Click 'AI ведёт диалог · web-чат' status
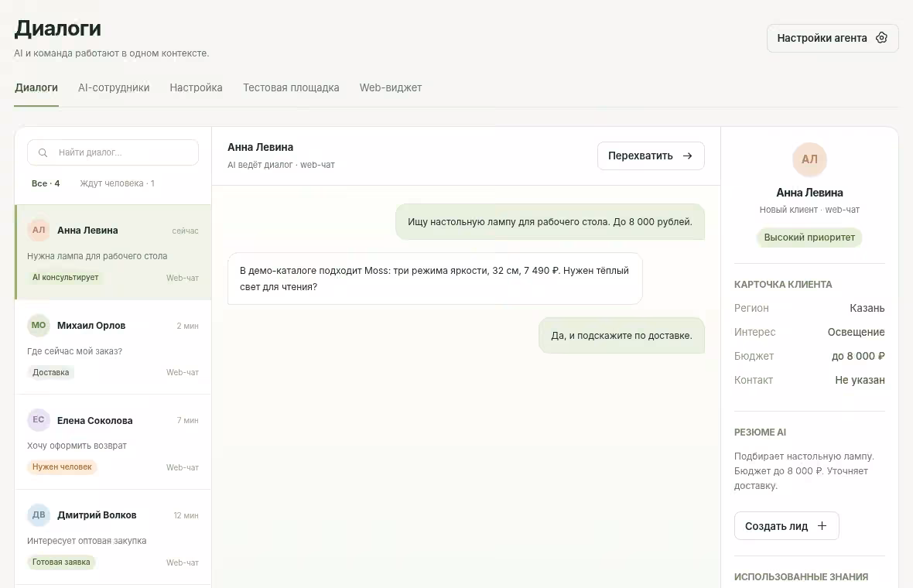913x588 pixels. click(x=281, y=165)
